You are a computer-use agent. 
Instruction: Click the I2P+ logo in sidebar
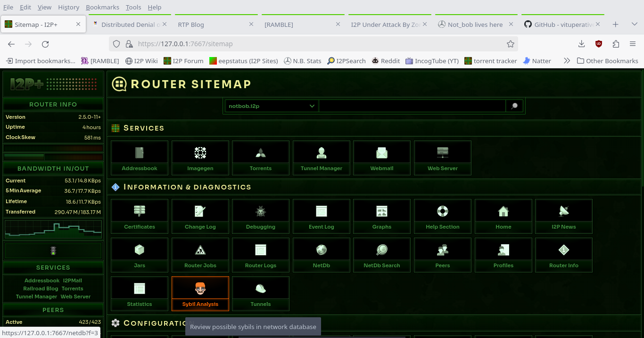point(53,84)
